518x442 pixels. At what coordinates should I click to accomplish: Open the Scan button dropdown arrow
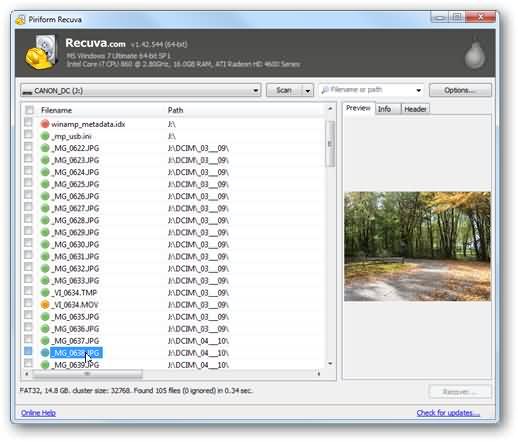tap(308, 91)
